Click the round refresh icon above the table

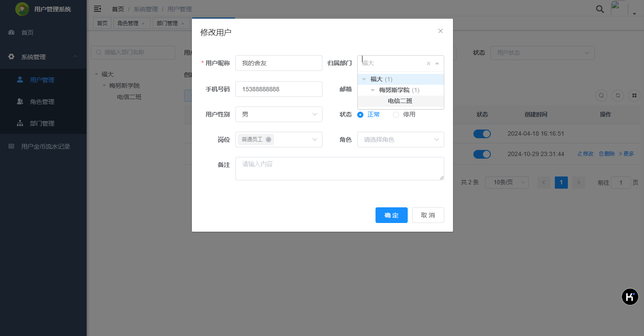pos(618,96)
